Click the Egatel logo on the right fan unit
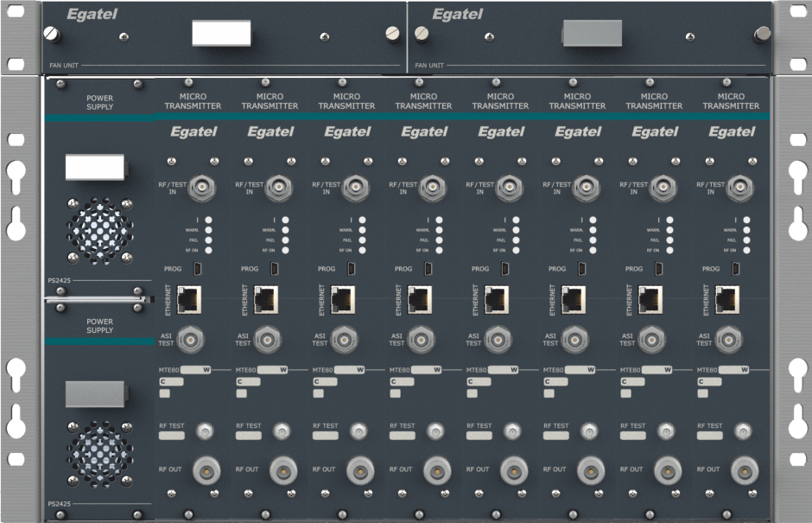This screenshot has height=523, width=812. tap(458, 14)
